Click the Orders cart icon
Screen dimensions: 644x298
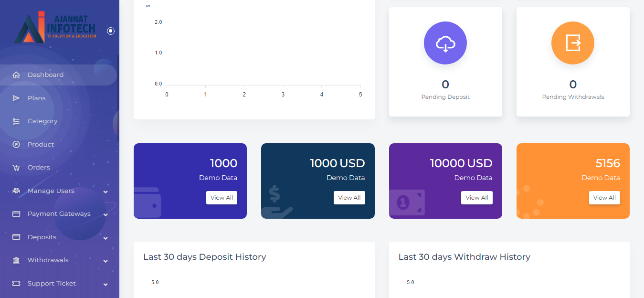tap(16, 168)
